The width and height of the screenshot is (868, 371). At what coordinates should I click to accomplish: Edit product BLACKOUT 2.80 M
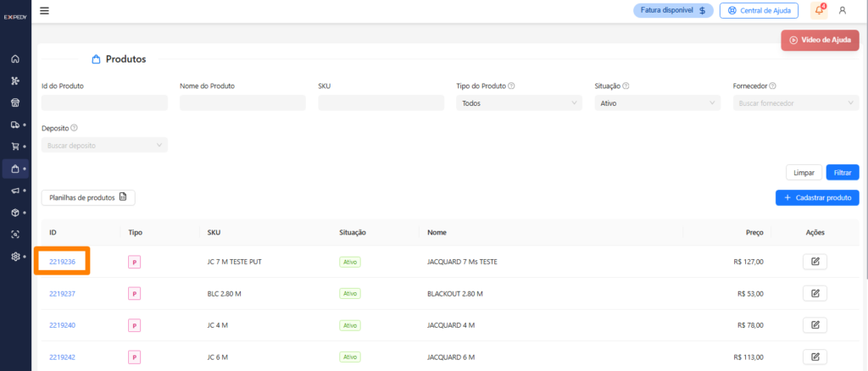point(815,294)
